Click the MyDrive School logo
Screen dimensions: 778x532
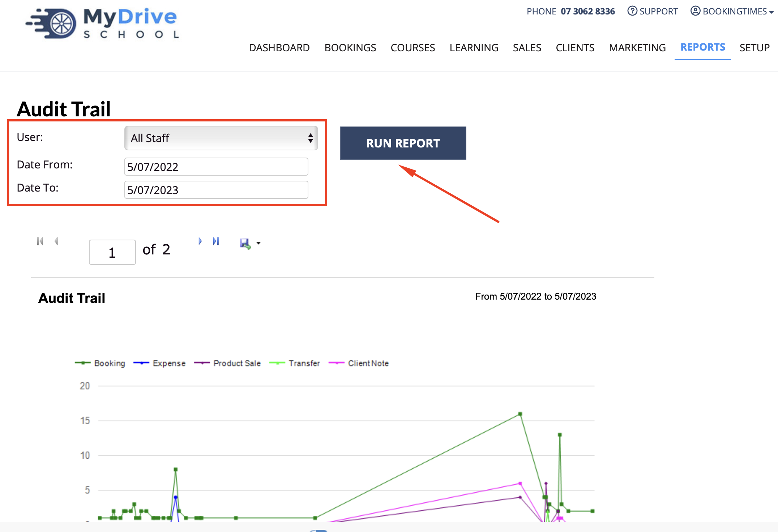click(102, 23)
